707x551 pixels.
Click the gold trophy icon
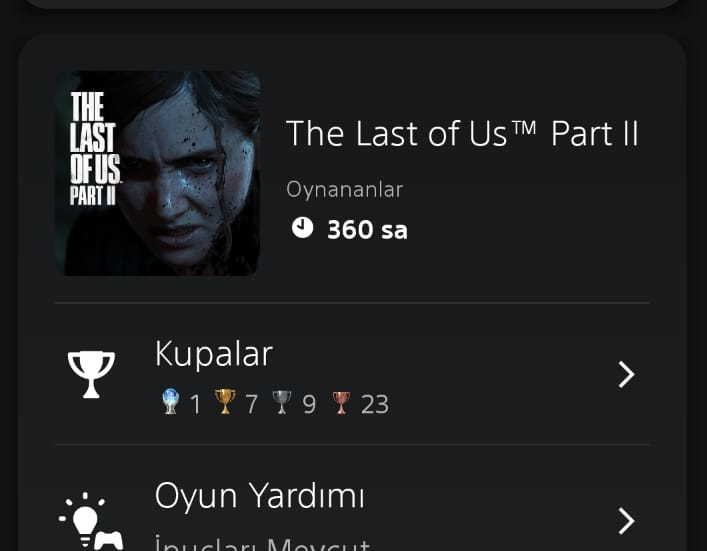click(225, 402)
